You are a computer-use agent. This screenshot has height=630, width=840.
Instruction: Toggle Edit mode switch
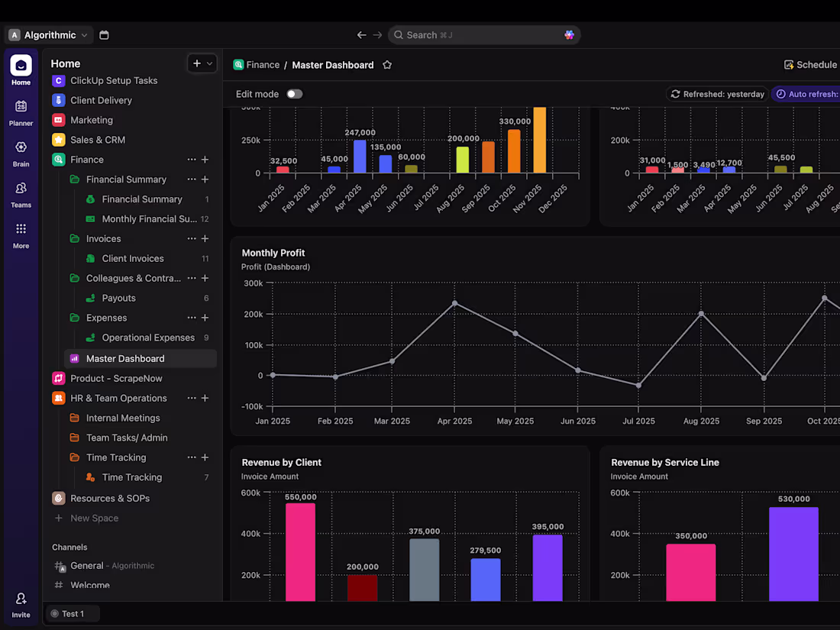(x=294, y=94)
